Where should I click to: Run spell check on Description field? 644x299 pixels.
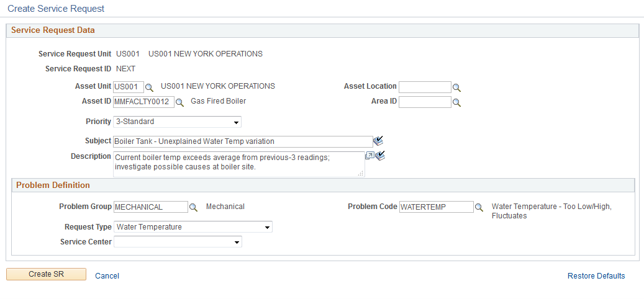click(x=380, y=156)
